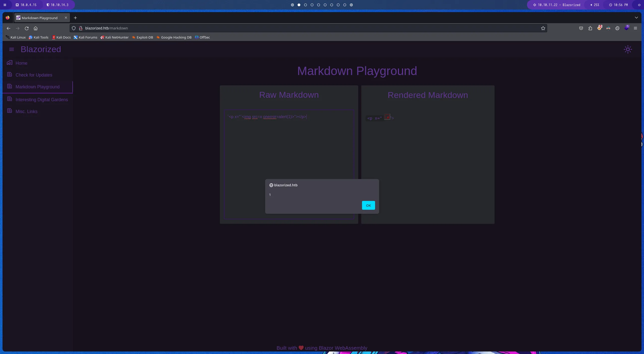Go to the Interesting Digital Gardens page
Image resolution: width=644 pixels, height=354 pixels.
pyautogui.click(x=42, y=100)
